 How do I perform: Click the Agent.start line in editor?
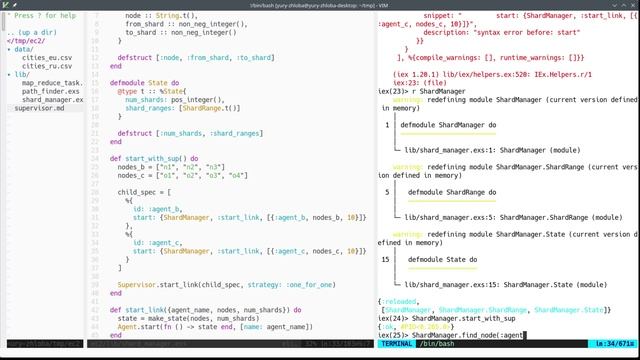point(215,327)
